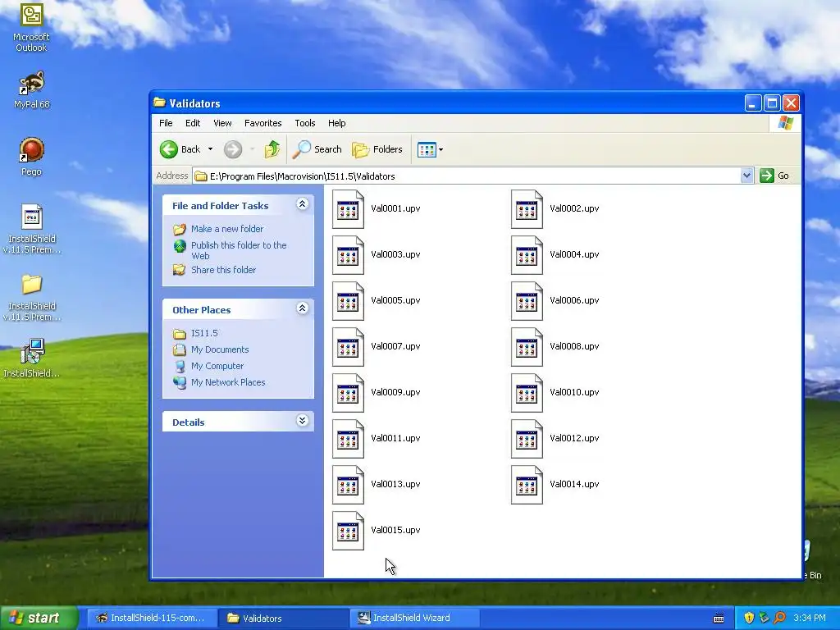
Task: Switch to InstallShield-115-com taskbar button
Action: click(x=151, y=619)
